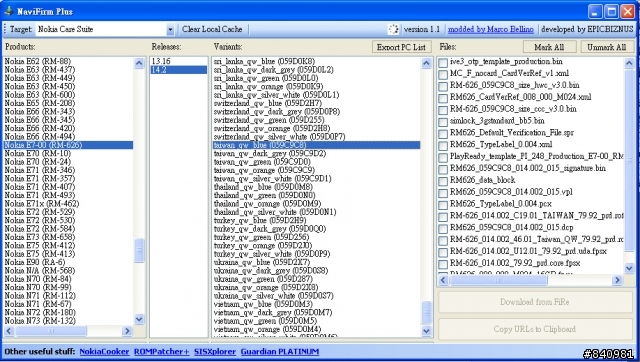Viewport: 640px width, 362px height.
Task: Click Products list scroll up arrow
Action: (139, 63)
